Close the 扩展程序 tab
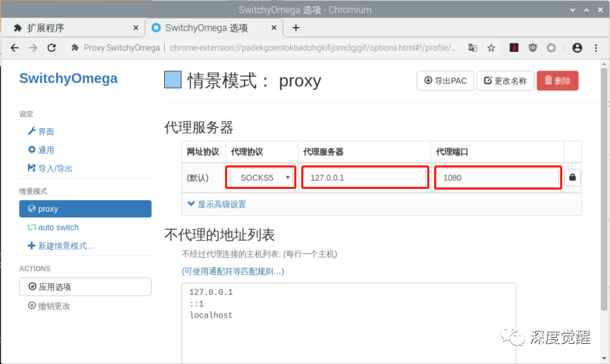 [x=136, y=28]
